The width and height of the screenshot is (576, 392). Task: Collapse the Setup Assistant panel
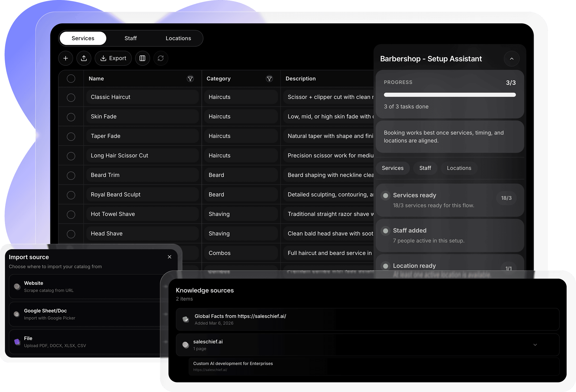(512, 59)
